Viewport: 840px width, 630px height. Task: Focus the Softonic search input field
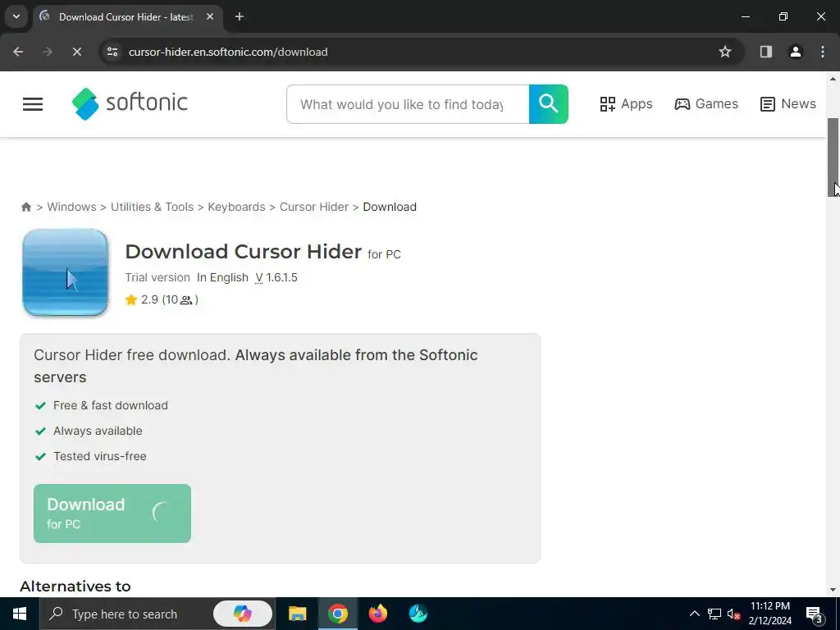click(x=408, y=104)
